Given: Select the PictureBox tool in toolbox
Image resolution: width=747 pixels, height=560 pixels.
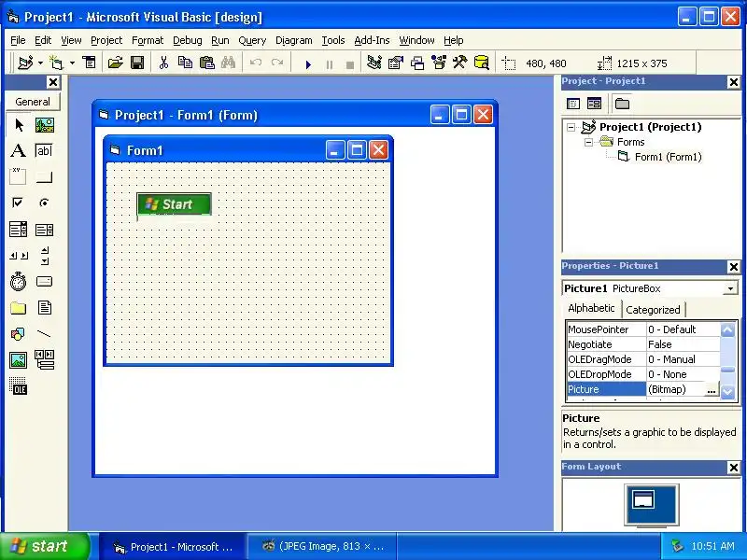Looking at the screenshot, I should coord(44,125).
